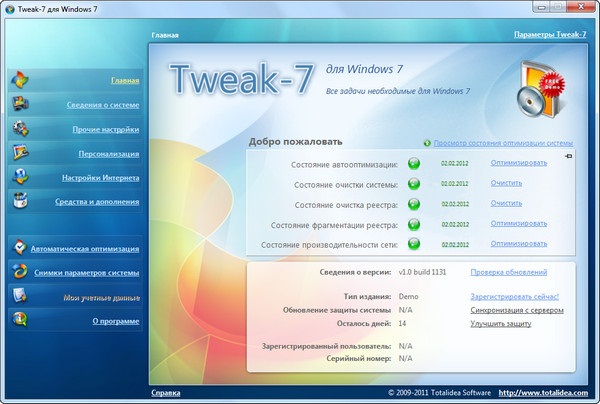Click Оптимизировать for состояние автооптимизации

point(518,162)
